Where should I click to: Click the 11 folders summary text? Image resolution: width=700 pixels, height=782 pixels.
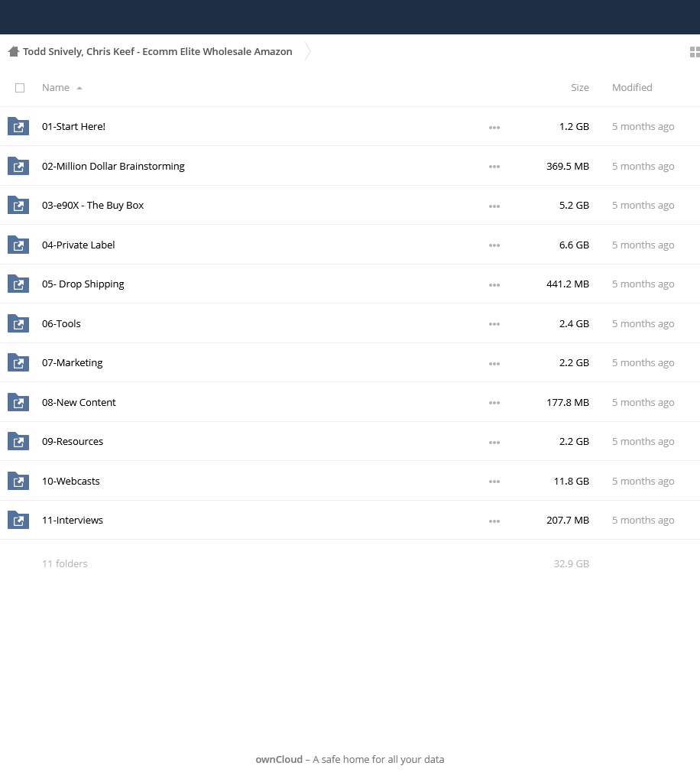pos(65,563)
